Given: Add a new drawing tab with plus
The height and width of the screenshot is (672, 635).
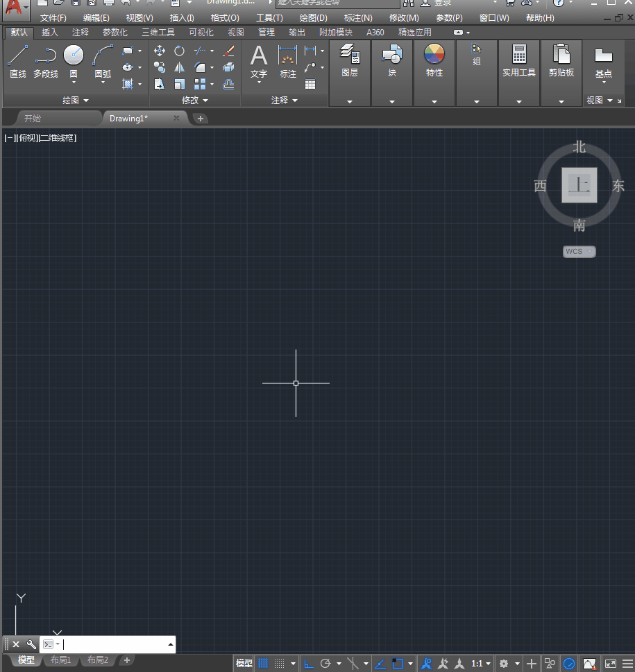Looking at the screenshot, I should coord(201,119).
